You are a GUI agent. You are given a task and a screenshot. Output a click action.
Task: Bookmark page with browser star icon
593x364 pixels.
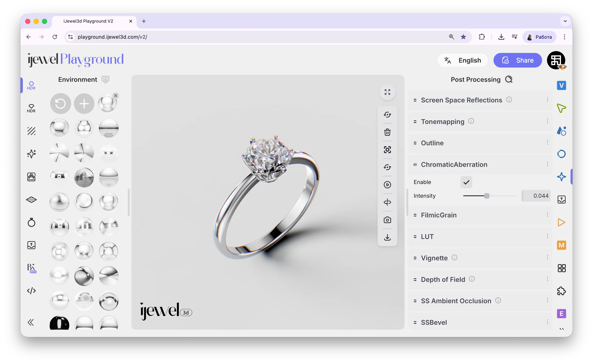pyautogui.click(x=463, y=37)
